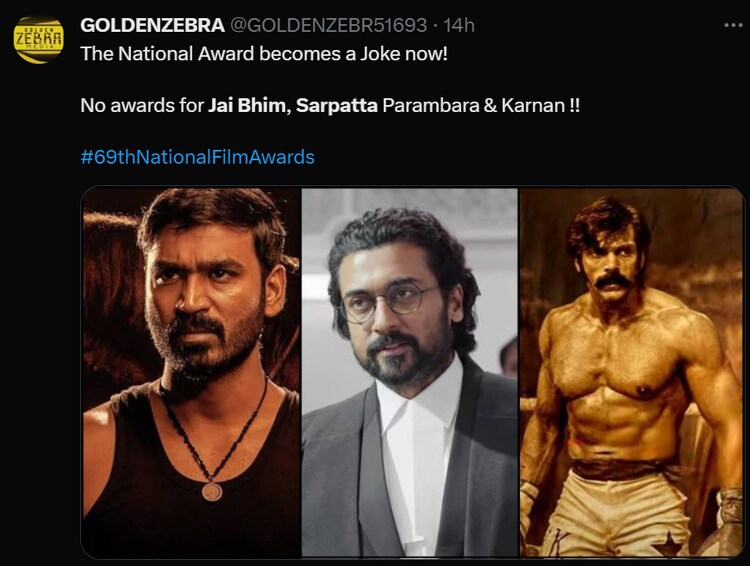Open the Golden Zebra profile avatar

pos(38,39)
